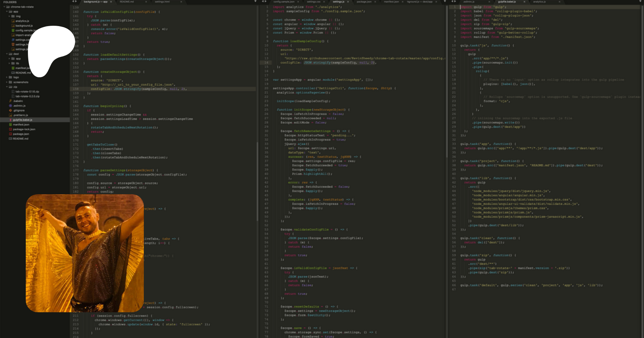Screen dimensions: 644x338
Task: Close the settings.js tab in middle pane
Action: coord(348,2)
